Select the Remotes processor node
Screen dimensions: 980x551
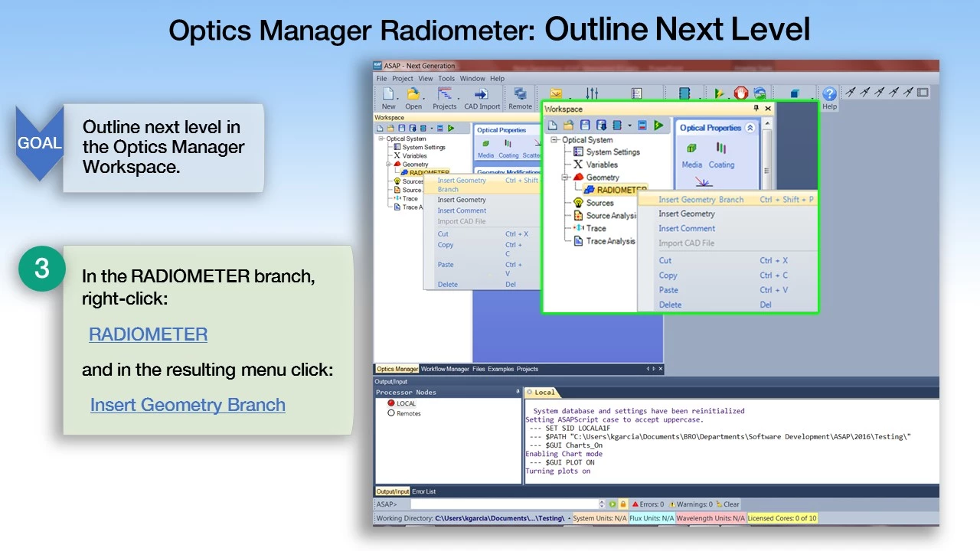(x=408, y=413)
